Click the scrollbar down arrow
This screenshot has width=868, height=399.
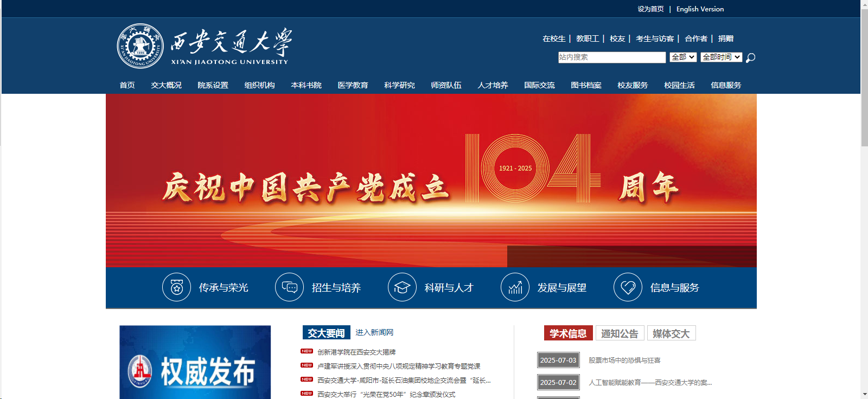point(864,395)
